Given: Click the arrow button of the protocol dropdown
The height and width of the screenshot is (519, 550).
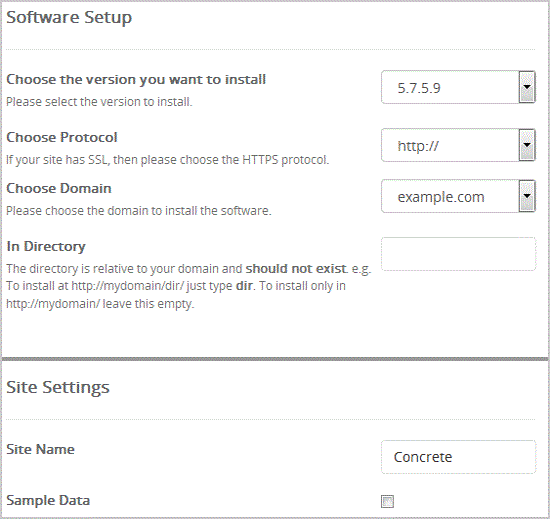Looking at the screenshot, I should 527,145.
